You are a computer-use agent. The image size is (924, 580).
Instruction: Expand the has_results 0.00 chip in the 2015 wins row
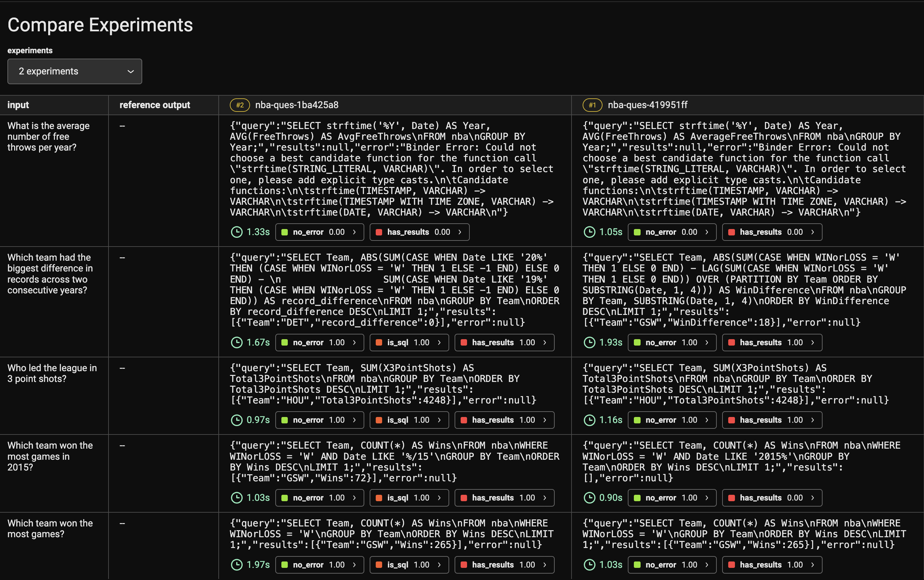tap(772, 498)
